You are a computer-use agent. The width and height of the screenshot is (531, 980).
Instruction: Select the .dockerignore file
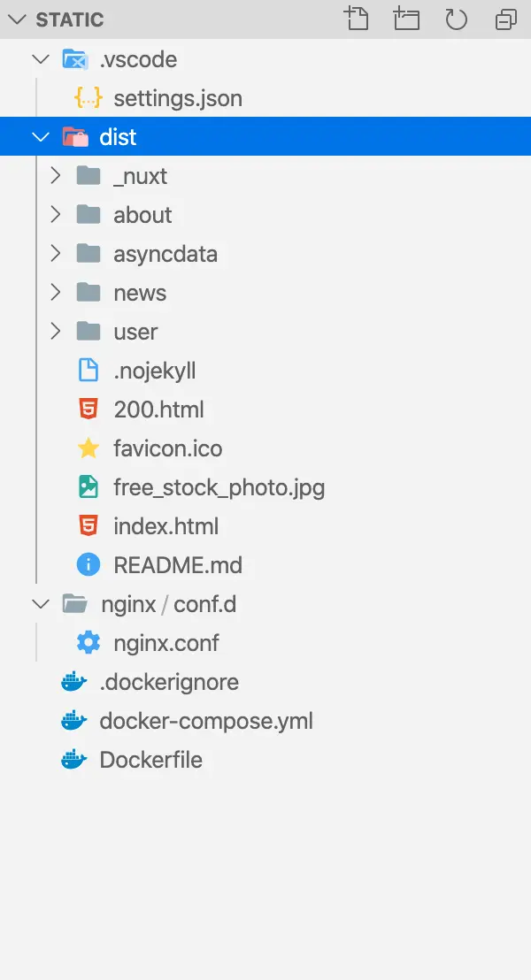click(169, 682)
